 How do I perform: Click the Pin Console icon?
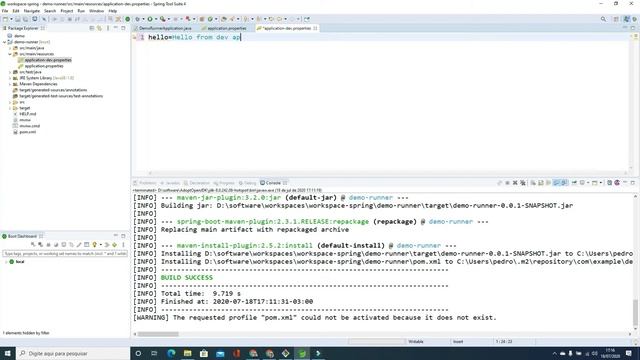(574, 183)
